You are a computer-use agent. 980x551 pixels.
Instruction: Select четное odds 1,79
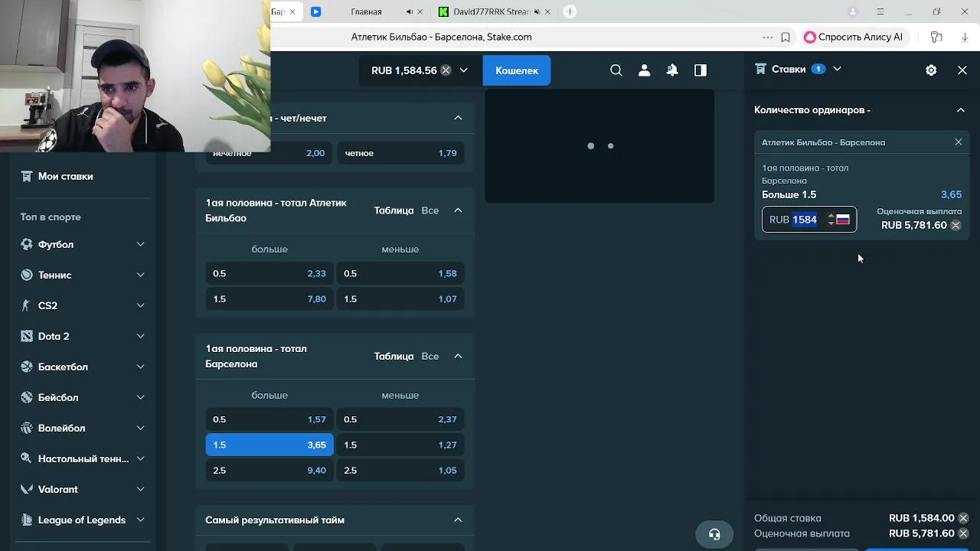click(x=400, y=153)
